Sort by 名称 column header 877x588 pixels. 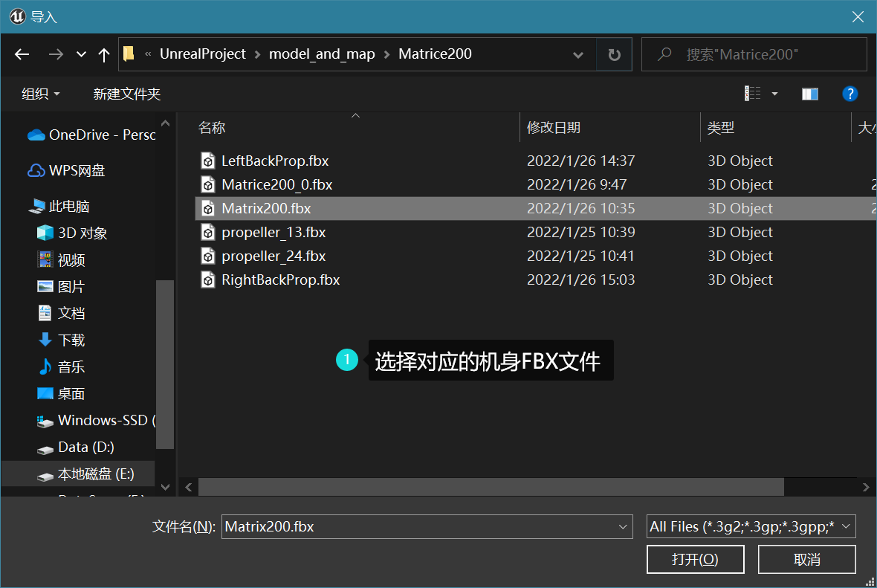click(x=211, y=128)
